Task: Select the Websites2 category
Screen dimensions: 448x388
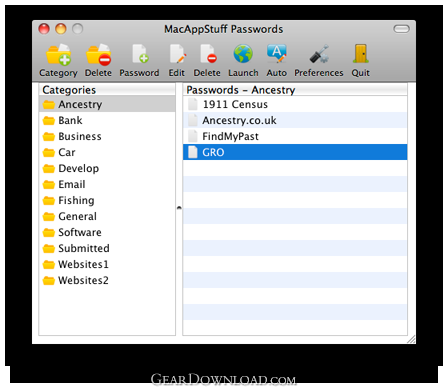Action: pos(107,280)
